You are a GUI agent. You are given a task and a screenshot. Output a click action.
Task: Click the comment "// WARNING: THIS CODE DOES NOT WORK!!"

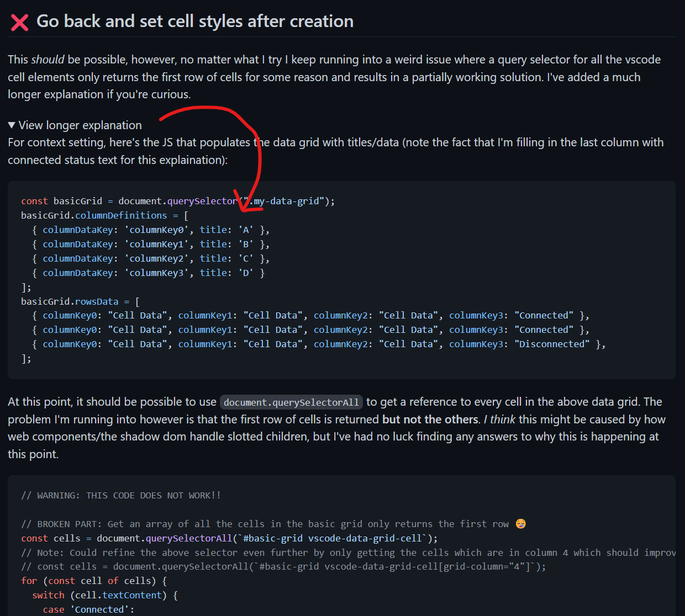pyautogui.click(x=121, y=496)
